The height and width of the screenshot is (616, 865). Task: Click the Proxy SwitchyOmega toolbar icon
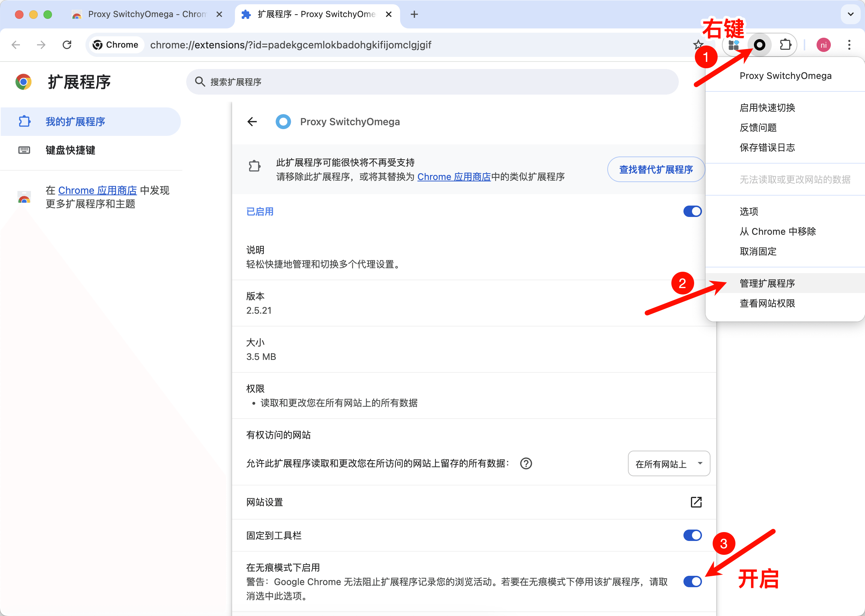coord(760,45)
